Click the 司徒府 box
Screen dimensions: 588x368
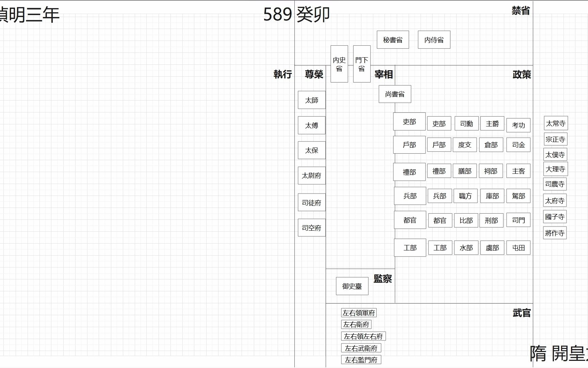(312, 203)
